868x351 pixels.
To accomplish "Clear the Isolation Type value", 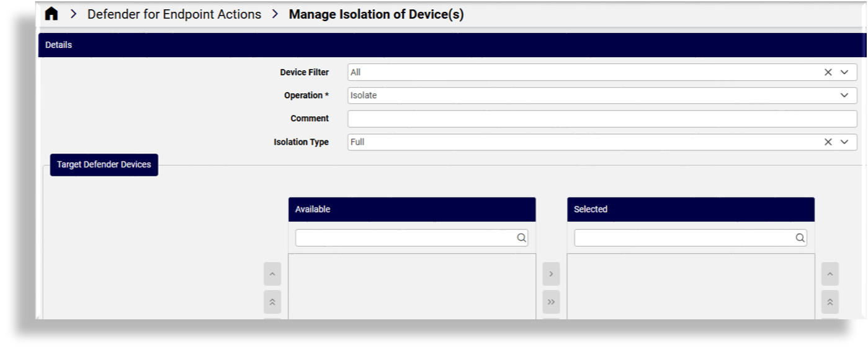I will click(x=828, y=142).
